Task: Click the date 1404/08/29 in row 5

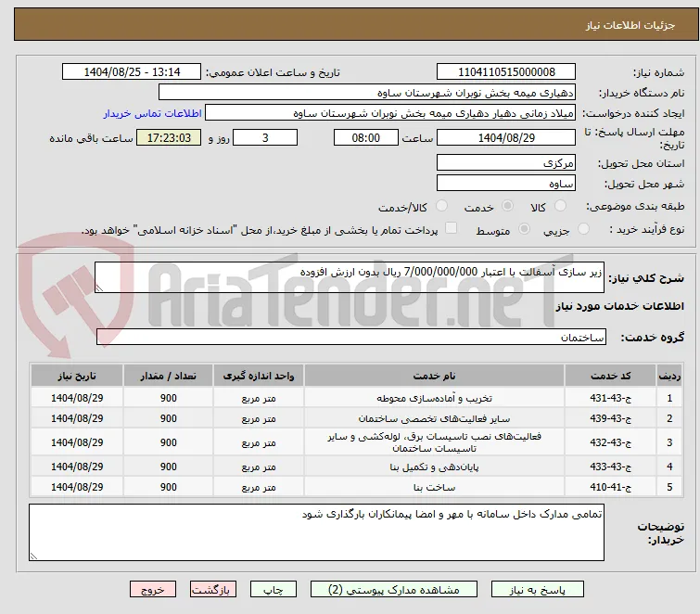Action: click(x=77, y=487)
